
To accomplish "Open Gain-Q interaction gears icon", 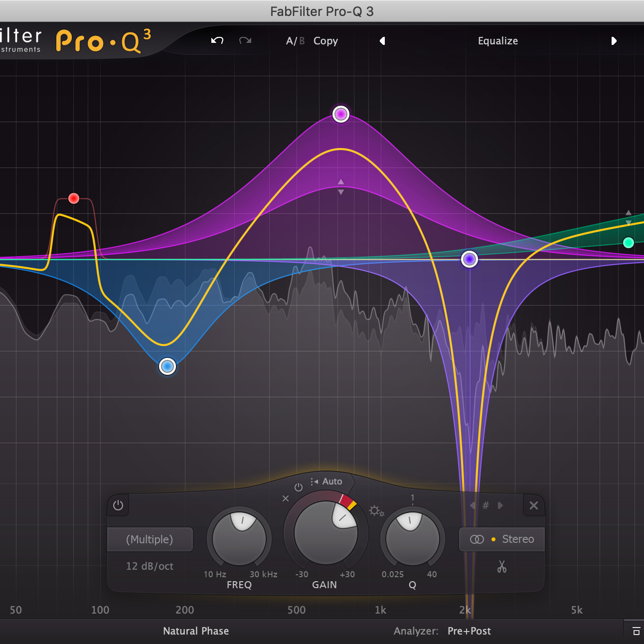I will (376, 511).
